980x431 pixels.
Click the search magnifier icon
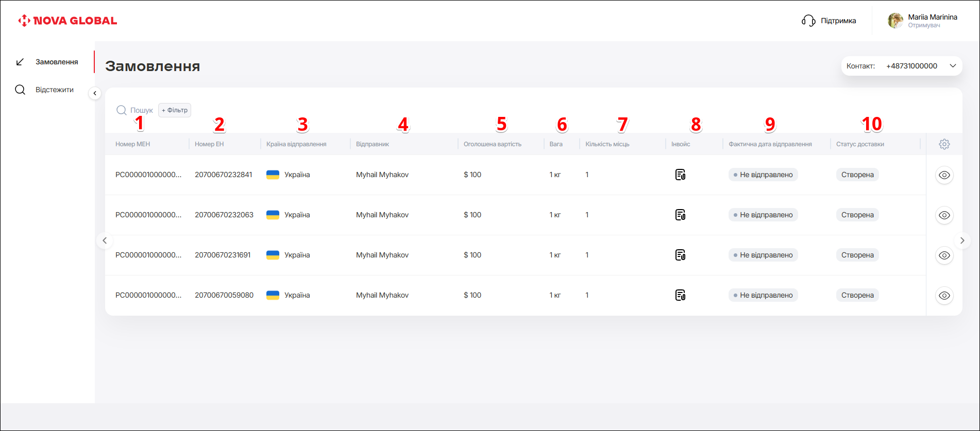[x=122, y=110]
